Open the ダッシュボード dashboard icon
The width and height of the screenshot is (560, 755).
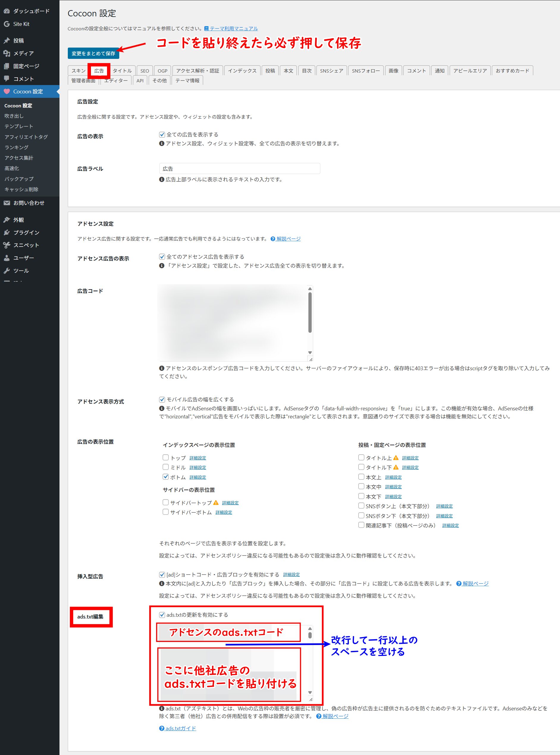[x=7, y=11]
